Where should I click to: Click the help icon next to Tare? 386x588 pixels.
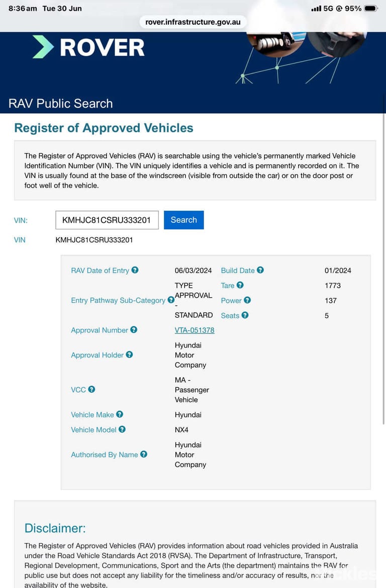tap(240, 285)
